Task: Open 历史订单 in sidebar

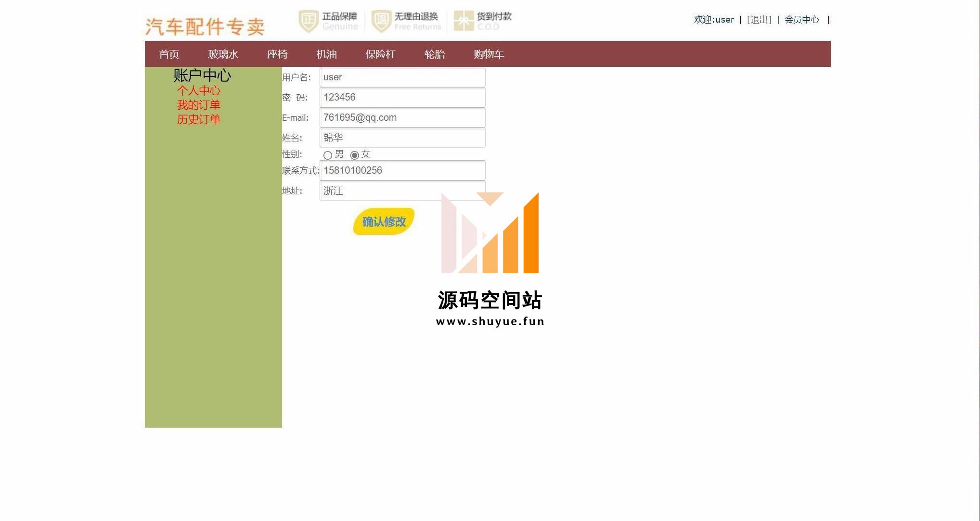Action: [x=198, y=119]
